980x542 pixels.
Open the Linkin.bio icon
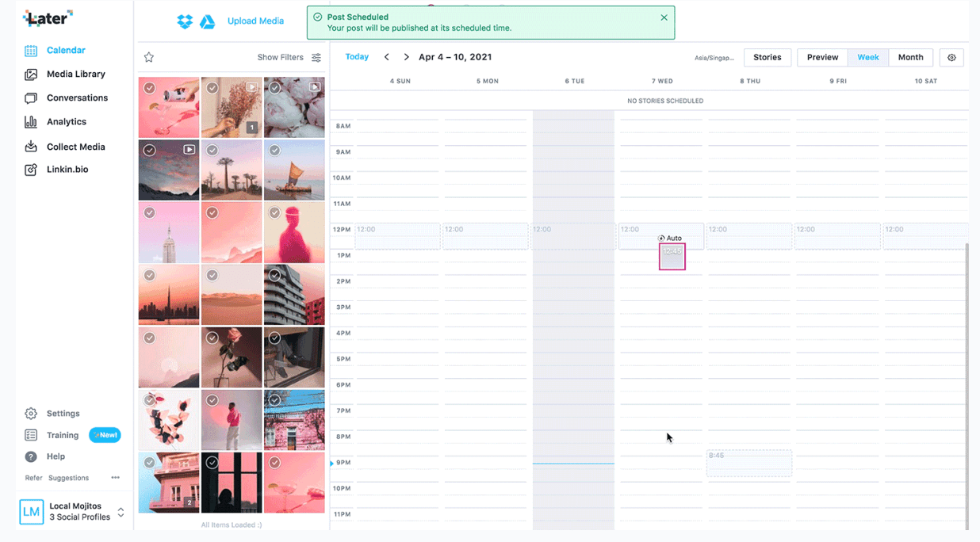click(x=31, y=170)
